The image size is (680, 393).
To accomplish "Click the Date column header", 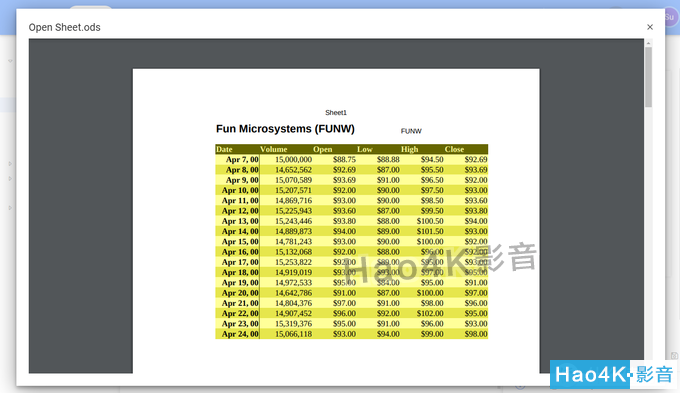I will [224, 149].
